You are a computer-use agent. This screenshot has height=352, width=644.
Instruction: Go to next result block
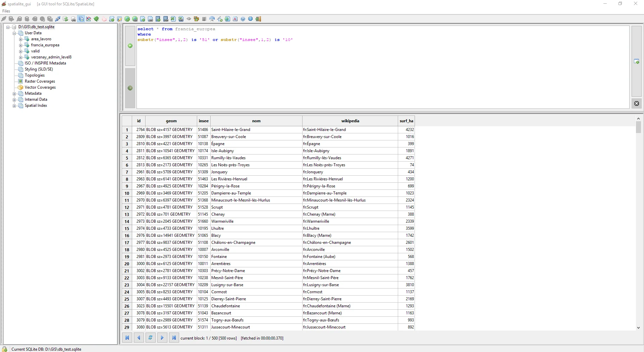pyautogui.click(x=162, y=338)
